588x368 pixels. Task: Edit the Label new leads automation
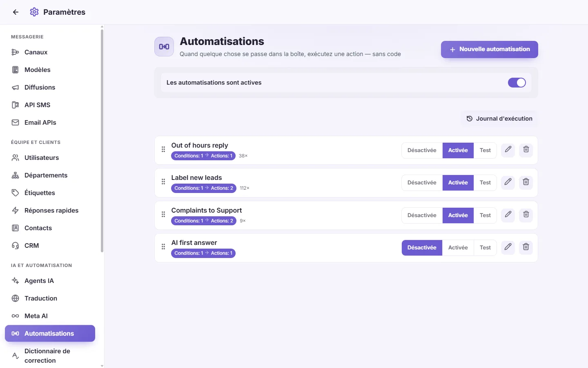508,182
